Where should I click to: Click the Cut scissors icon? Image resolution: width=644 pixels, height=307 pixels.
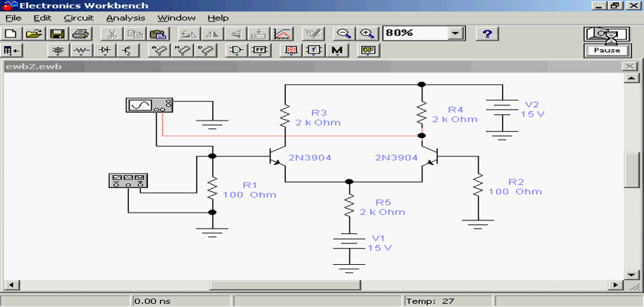[x=110, y=33]
